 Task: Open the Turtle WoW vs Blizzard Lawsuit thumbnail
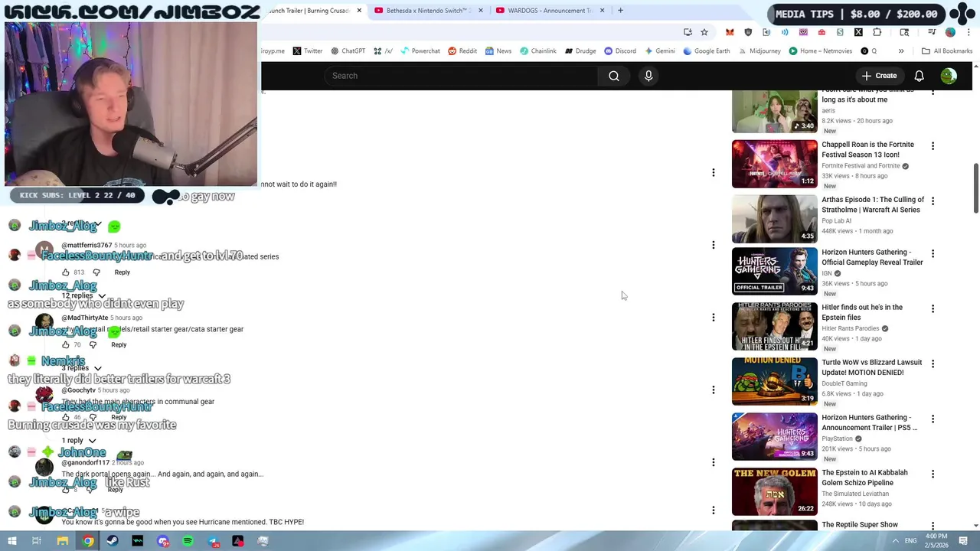click(x=774, y=382)
